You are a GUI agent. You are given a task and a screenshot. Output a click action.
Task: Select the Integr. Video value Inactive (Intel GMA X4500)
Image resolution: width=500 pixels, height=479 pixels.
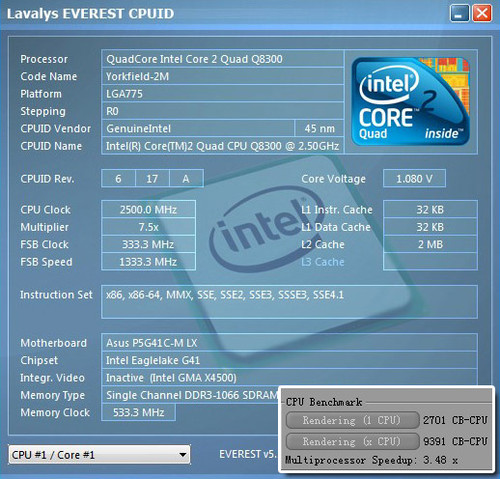289,378
